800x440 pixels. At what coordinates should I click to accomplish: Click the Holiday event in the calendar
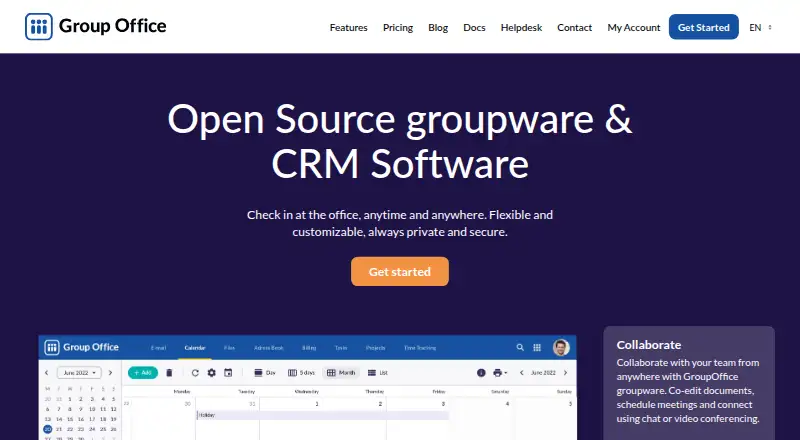point(323,415)
